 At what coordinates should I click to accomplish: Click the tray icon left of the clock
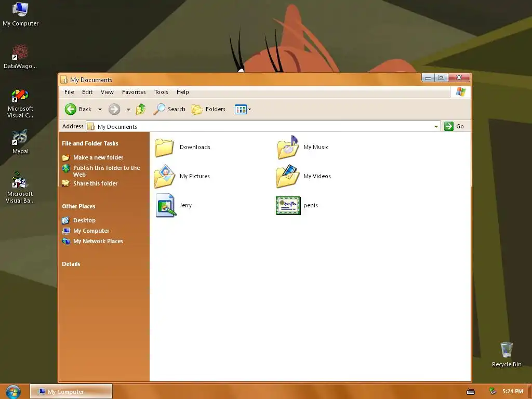coord(493,391)
